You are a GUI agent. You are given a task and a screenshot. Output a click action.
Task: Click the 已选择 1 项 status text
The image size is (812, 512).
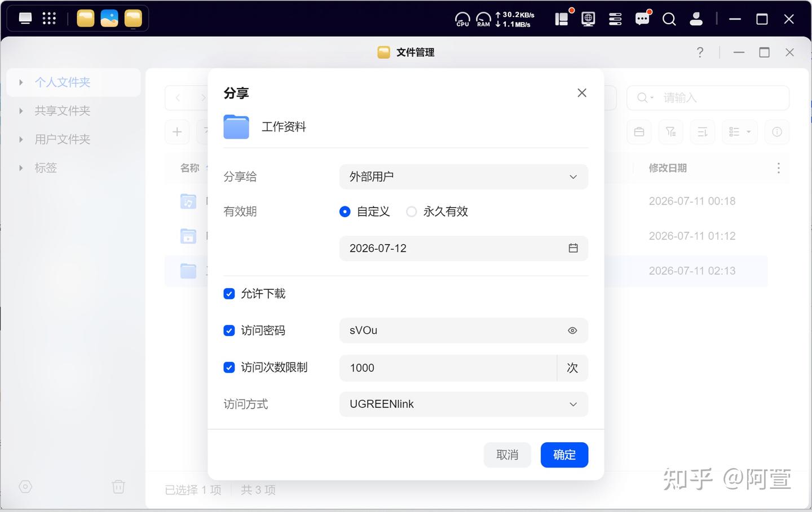tap(193, 490)
